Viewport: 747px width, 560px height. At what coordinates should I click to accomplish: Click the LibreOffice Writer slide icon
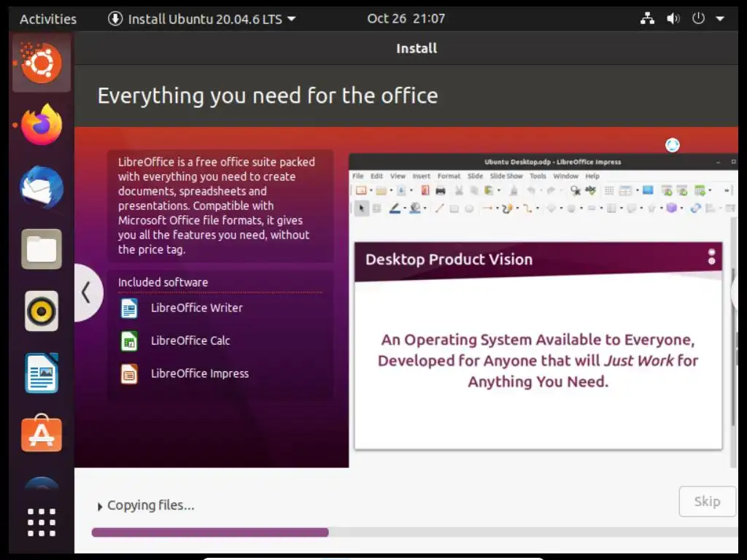[x=129, y=308]
